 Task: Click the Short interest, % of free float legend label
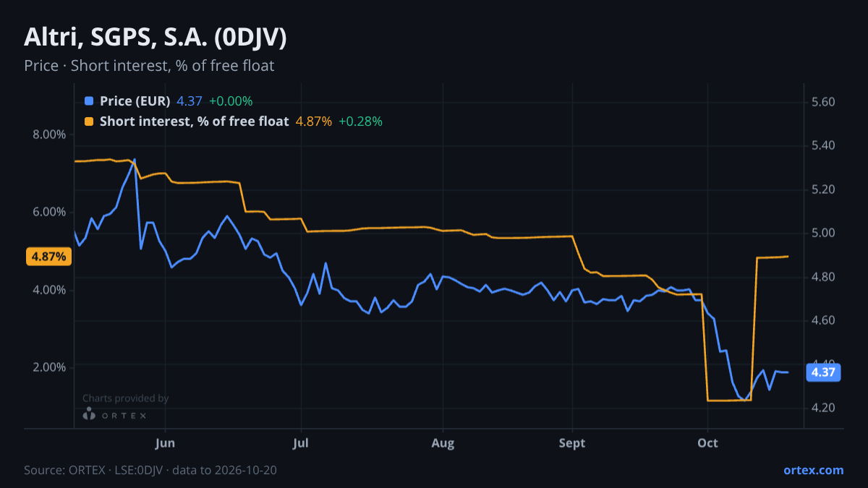click(x=195, y=121)
